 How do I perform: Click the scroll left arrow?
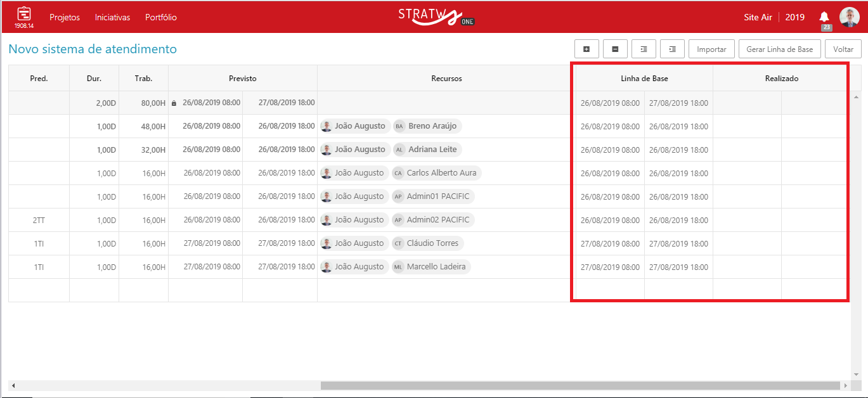tap(13, 385)
